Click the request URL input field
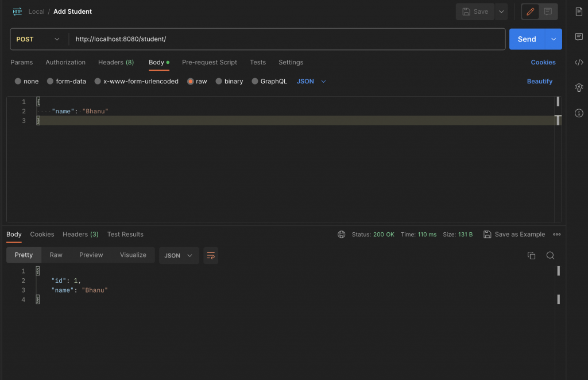This screenshot has width=588, height=380. (287, 39)
